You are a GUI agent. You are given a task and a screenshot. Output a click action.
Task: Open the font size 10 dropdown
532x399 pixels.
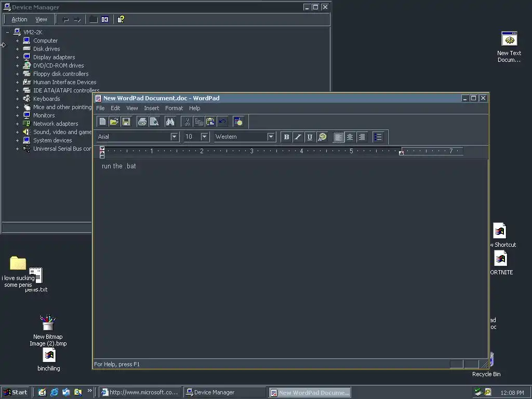pos(204,137)
